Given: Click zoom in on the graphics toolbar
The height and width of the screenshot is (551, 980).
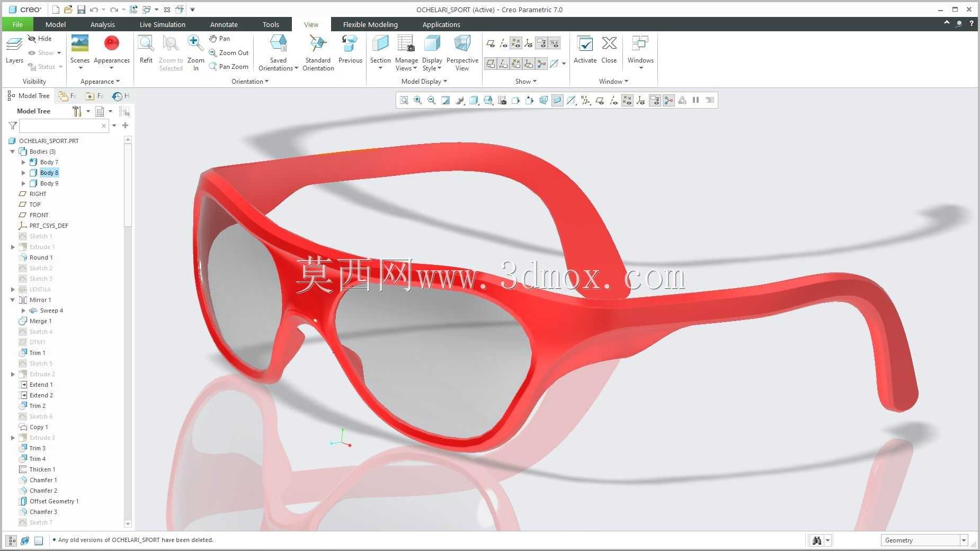Looking at the screenshot, I should pos(418,100).
